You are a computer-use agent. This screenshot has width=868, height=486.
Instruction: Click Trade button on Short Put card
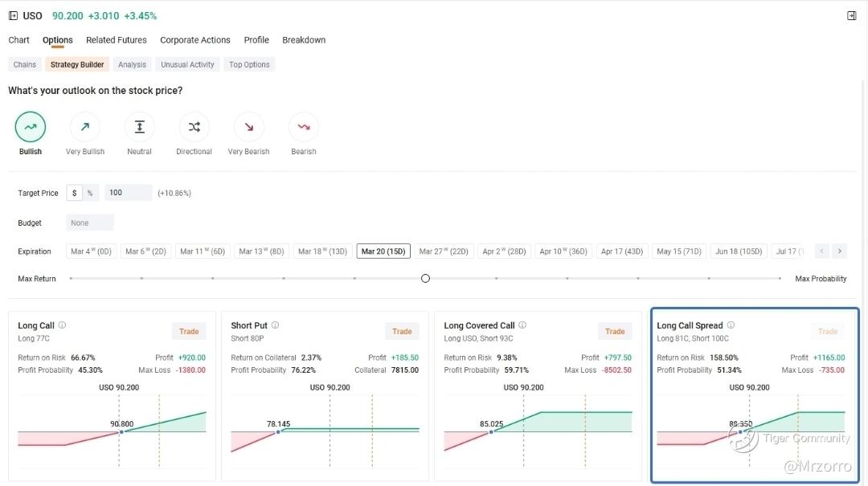coord(402,332)
